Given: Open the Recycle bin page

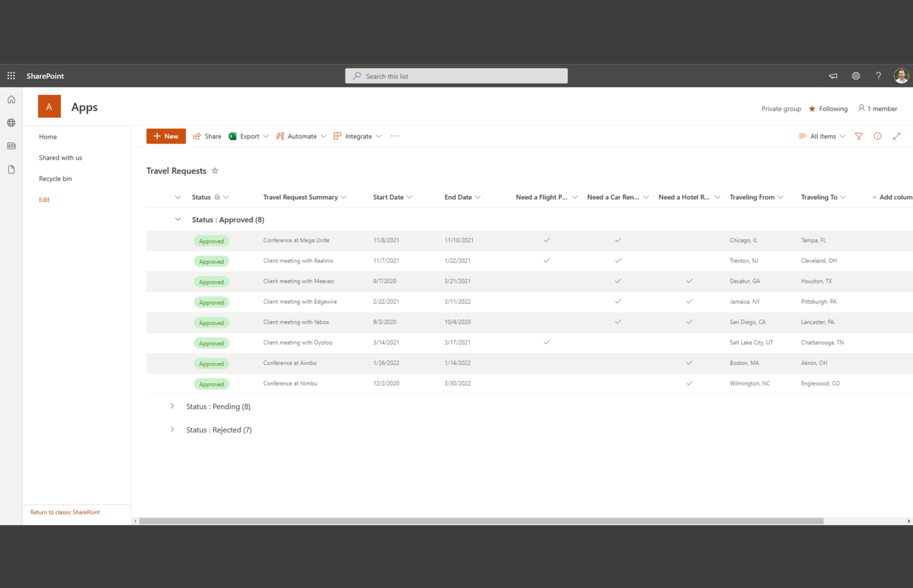Looking at the screenshot, I should click(55, 178).
